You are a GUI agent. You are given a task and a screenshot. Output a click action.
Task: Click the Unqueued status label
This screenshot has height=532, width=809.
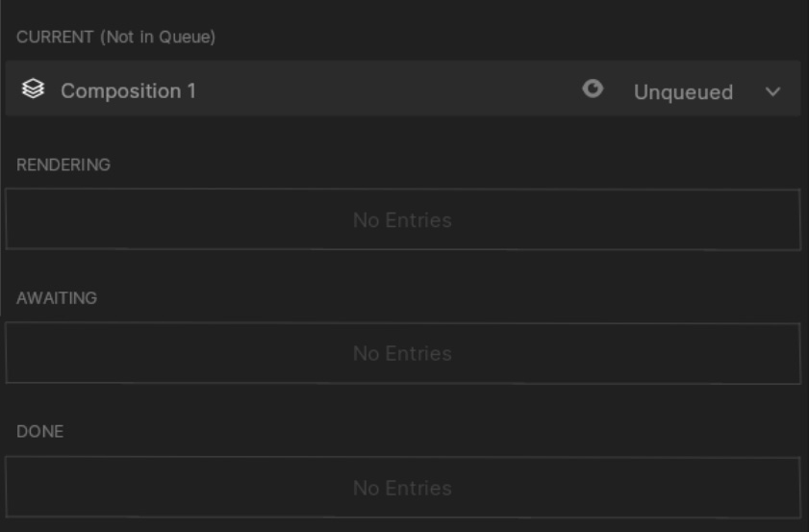pos(683,92)
